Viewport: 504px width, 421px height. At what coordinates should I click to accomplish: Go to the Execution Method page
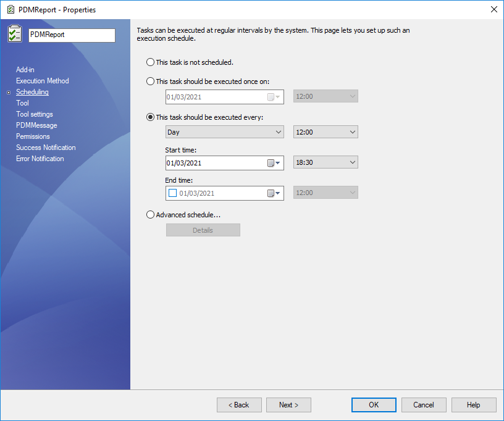click(x=42, y=81)
